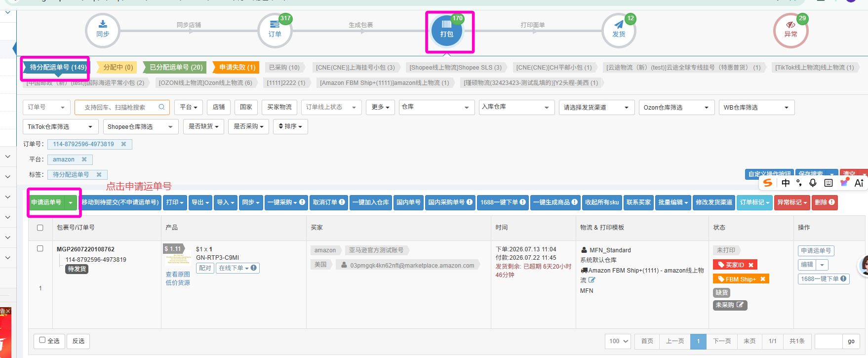Viewport: 868px width, 358px height.
Task: Click the 反选 invert selection button
Action: [x=79, y=341]
